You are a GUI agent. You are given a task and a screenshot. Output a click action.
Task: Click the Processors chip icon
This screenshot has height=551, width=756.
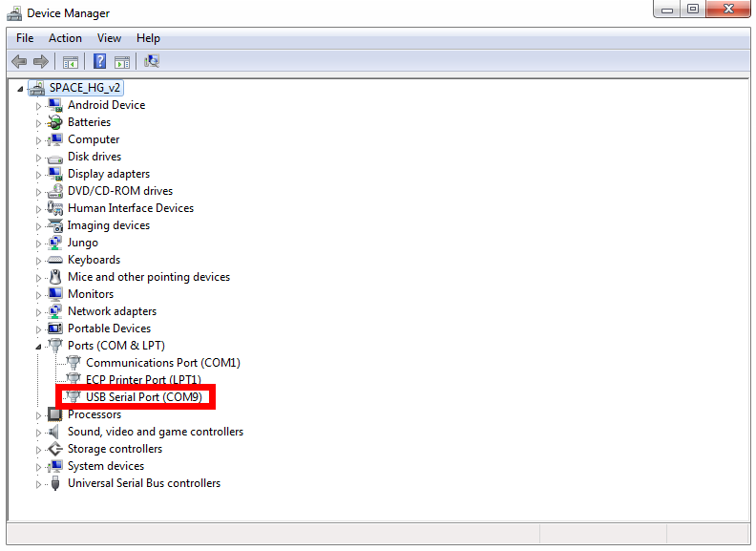coord(55,414)
